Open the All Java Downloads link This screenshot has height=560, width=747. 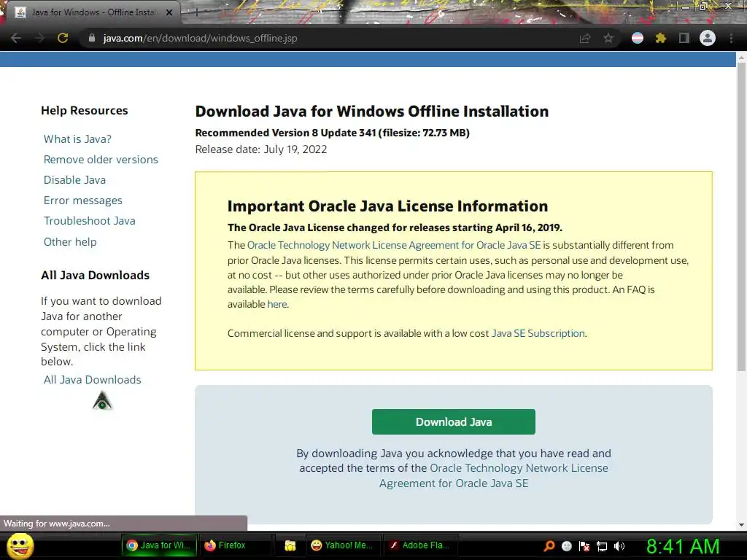pos(93,379)
